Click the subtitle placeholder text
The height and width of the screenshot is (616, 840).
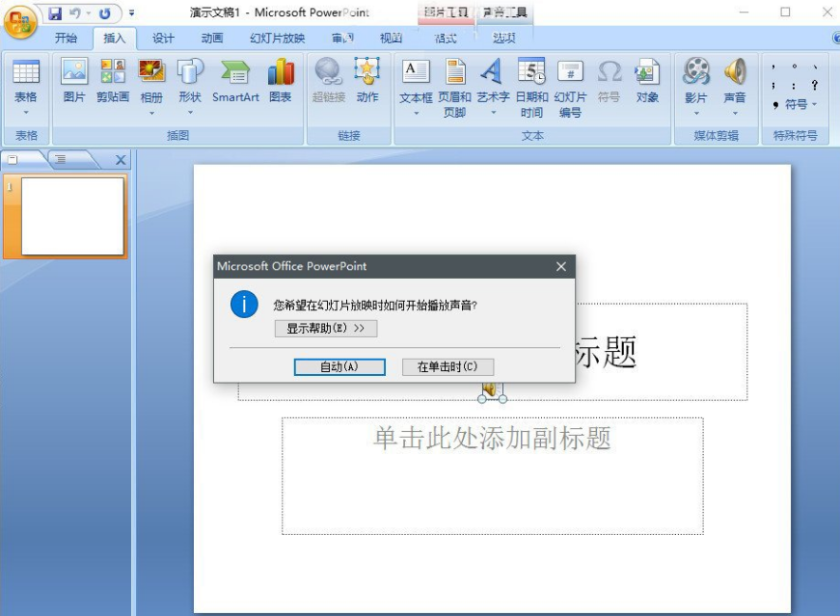[x=492, y=439]
